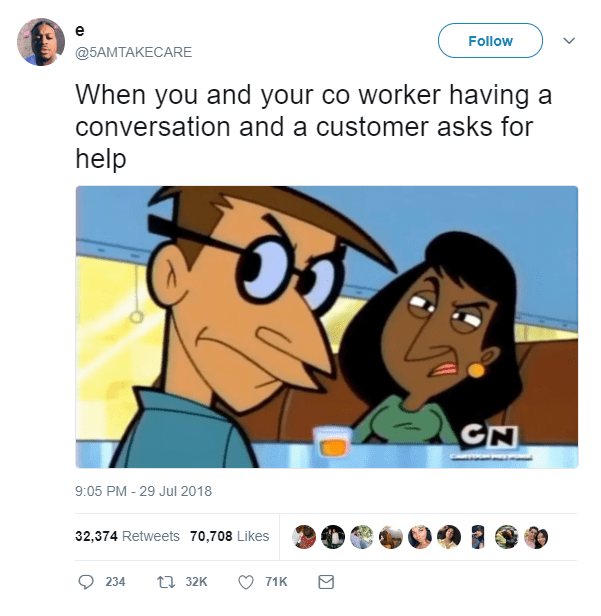Click the third liker avatar in row
This screenshot has height=616, width=601.
362,537
